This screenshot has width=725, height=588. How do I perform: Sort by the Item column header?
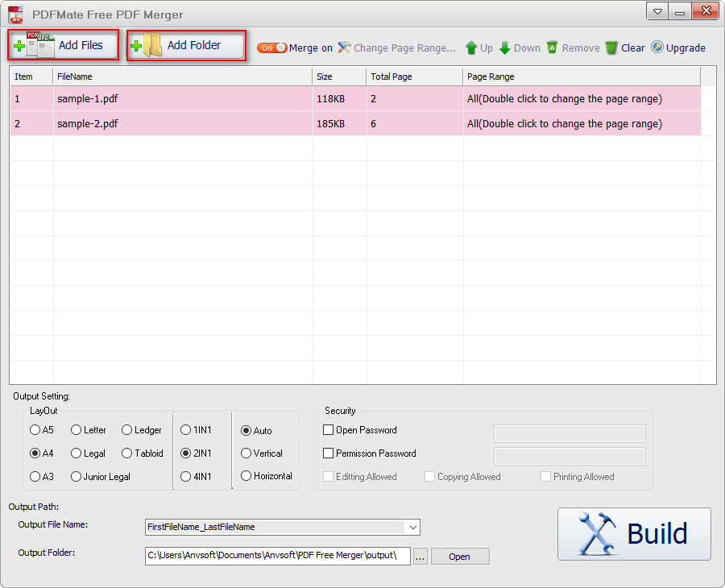(x=31, y=77)
